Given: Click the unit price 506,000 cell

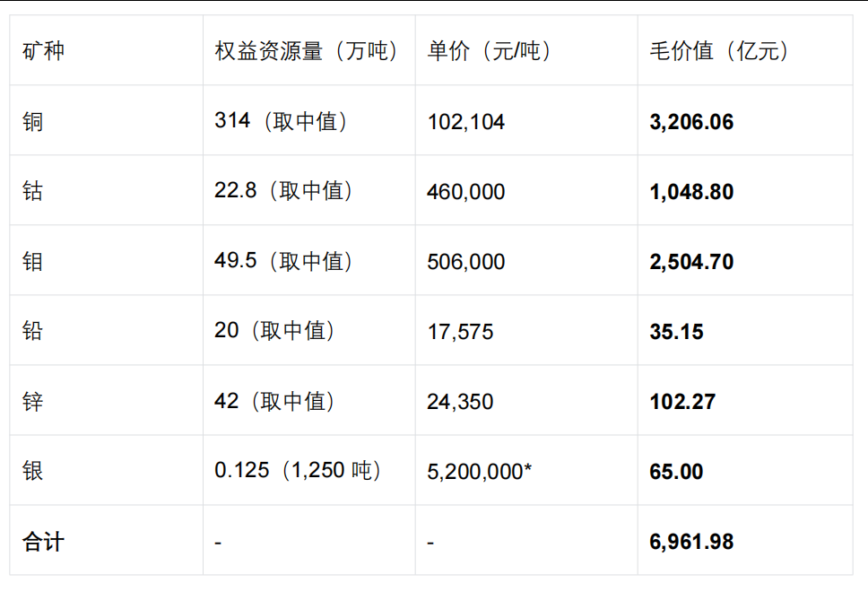Looking at the screenshot, I should (x=466, y=262).
